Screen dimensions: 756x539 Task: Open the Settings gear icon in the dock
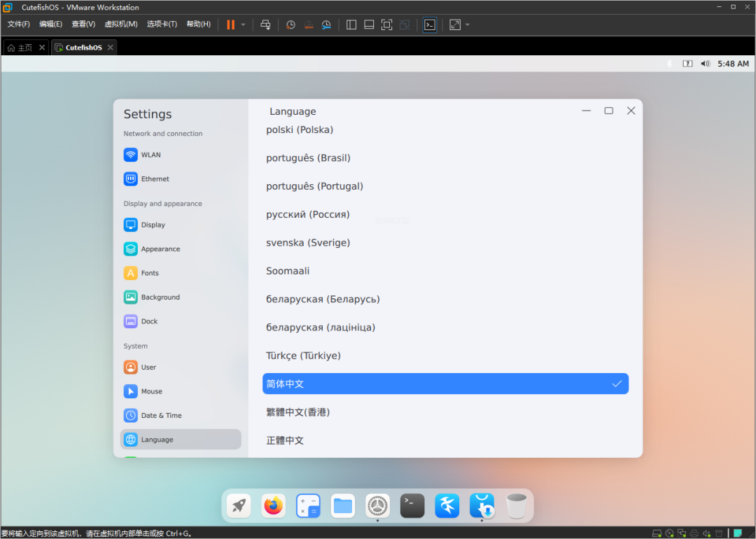377,505
